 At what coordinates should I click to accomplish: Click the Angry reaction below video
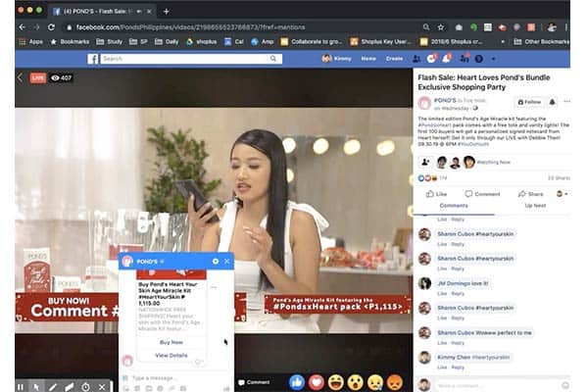pos(394,382)
